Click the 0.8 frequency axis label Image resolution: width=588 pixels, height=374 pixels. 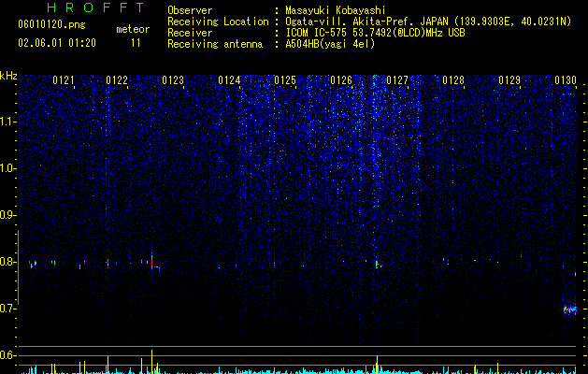tap(8, 262)
